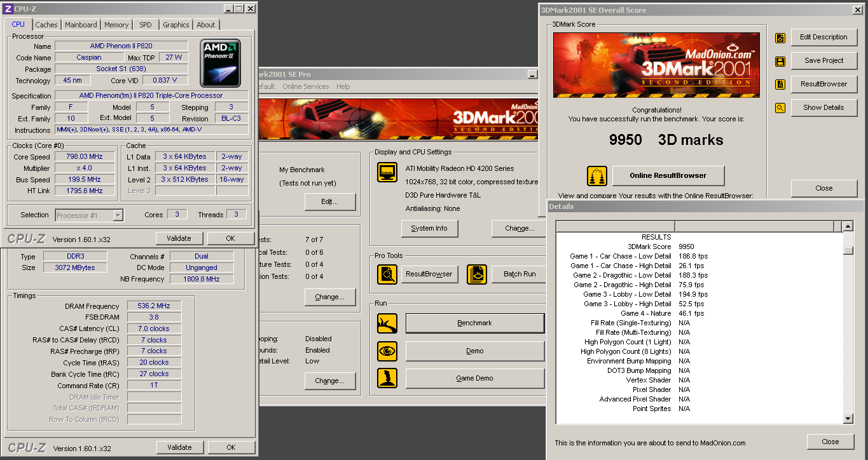Click the AMD Phenom II logo in CPU-Z

220,64
